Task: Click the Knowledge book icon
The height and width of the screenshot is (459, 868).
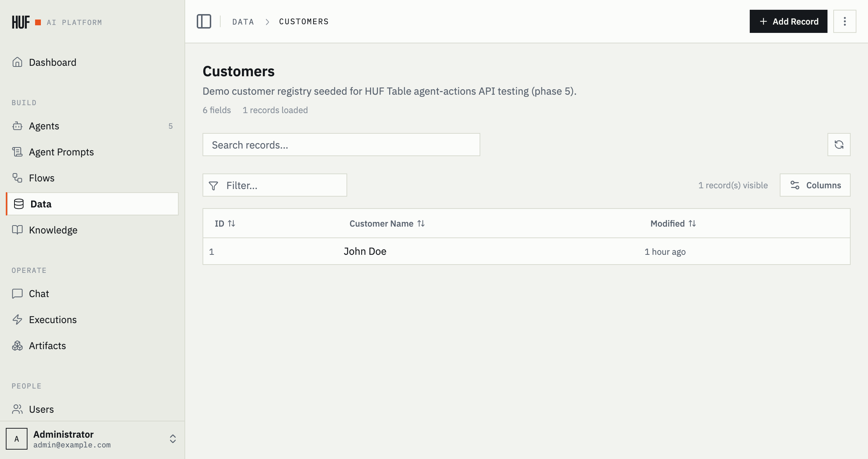Action: click(17, 230)
